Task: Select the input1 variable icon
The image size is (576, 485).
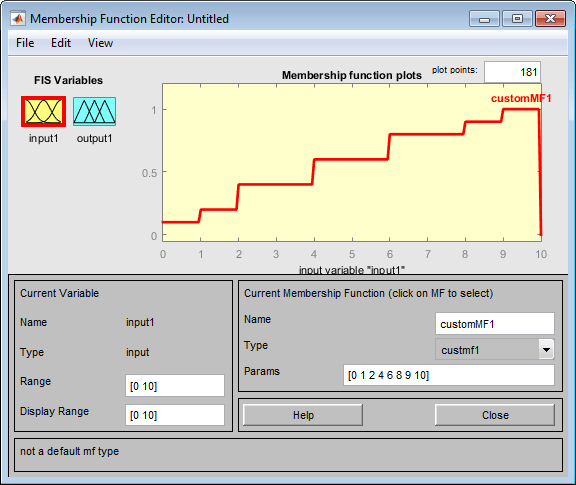Action: [43, 111]
